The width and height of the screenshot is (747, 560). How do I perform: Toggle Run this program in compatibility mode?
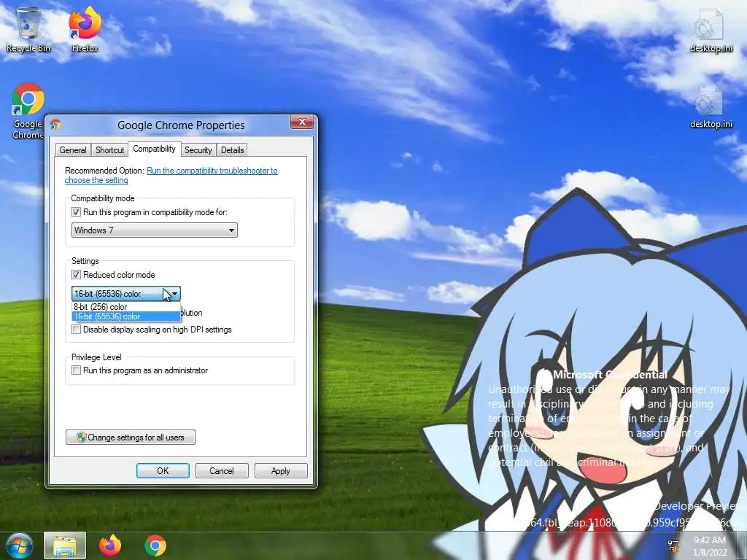[76, 212]
